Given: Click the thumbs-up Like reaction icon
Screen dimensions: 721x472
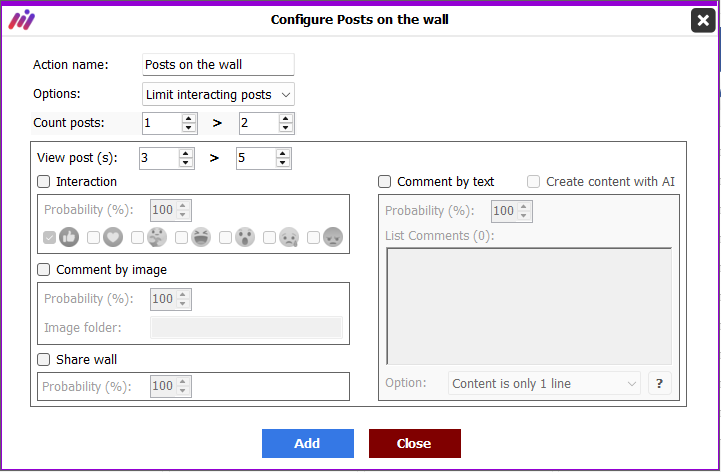Looking at the screenshot, I should click(69, 237).
